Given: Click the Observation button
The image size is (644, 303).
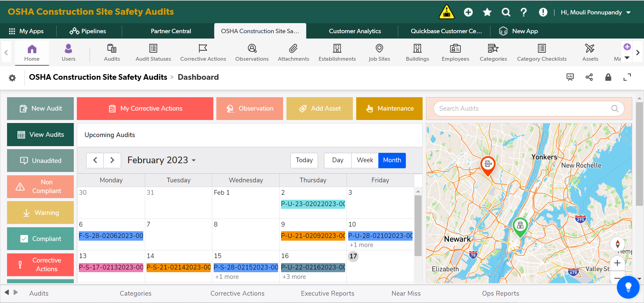Looking at the screenshot, I should tap(250, 109).
